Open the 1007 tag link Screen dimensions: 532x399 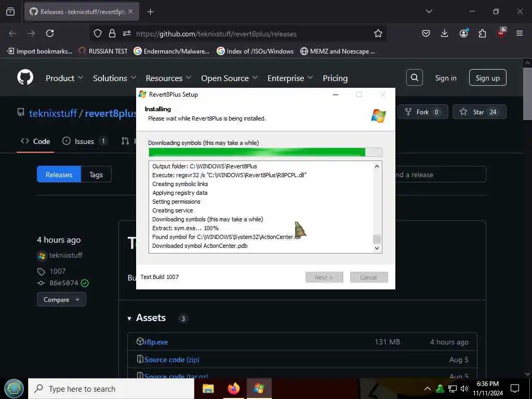[x=57, y=271]
